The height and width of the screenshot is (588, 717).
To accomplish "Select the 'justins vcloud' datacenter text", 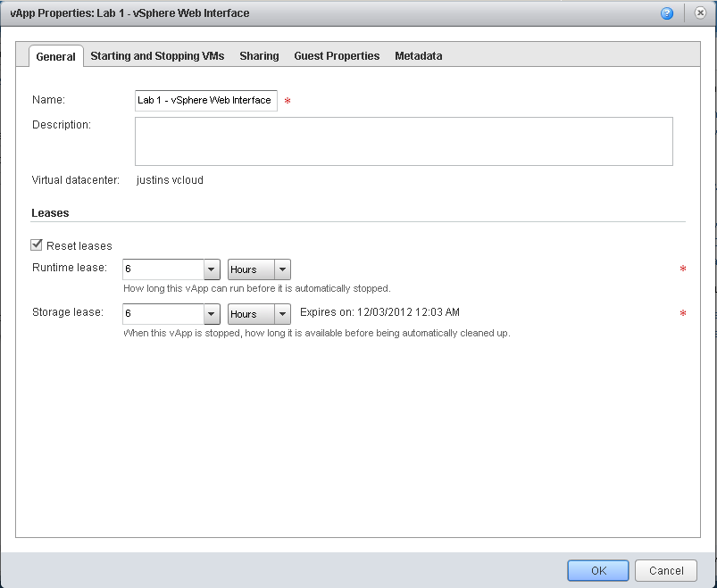I will [170, 180].
